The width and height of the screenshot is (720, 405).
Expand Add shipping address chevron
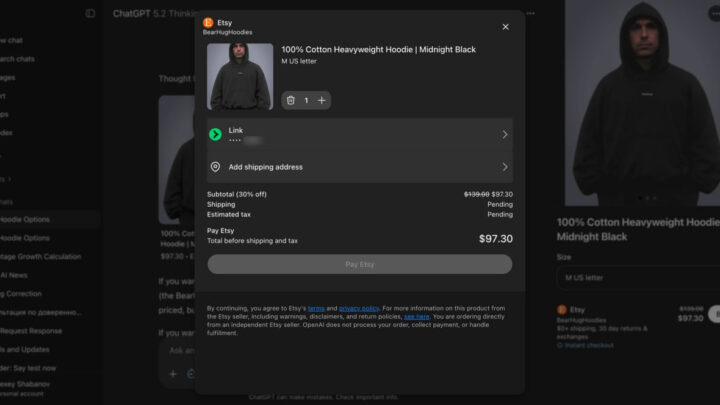[504, 167]
